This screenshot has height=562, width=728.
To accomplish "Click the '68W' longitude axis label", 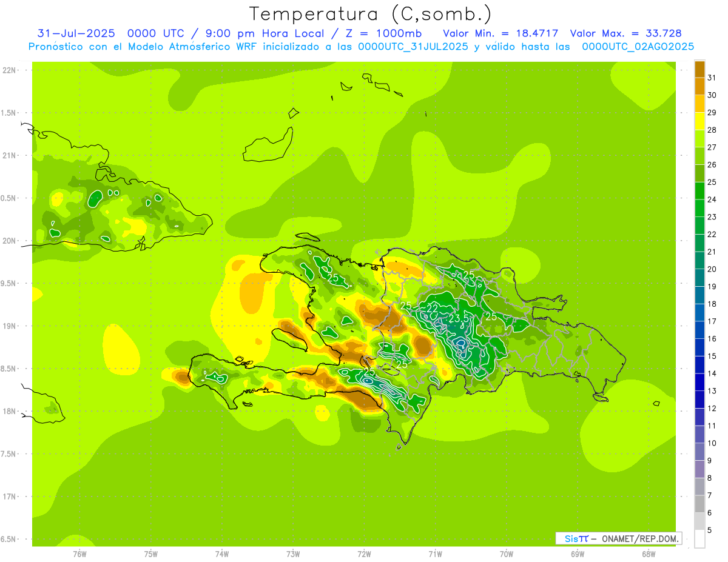I will pyautogui.click(x=649, y=554).
